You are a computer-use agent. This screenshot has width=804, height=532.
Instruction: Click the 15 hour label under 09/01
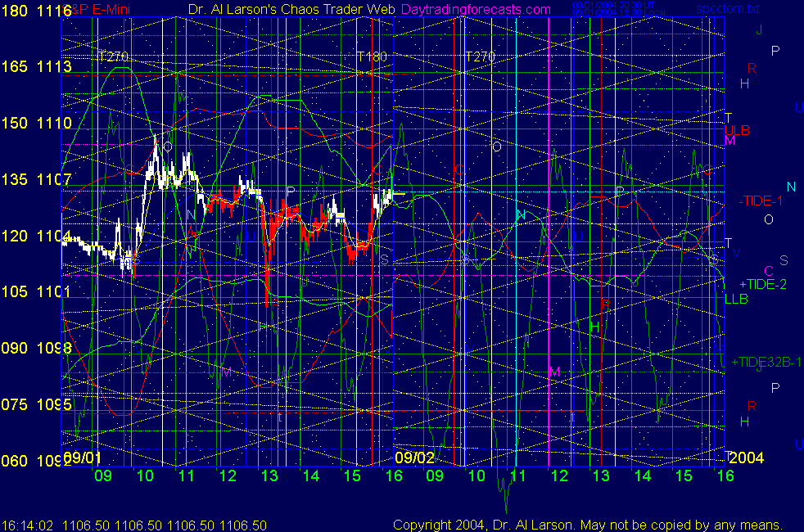pos(352,476)
